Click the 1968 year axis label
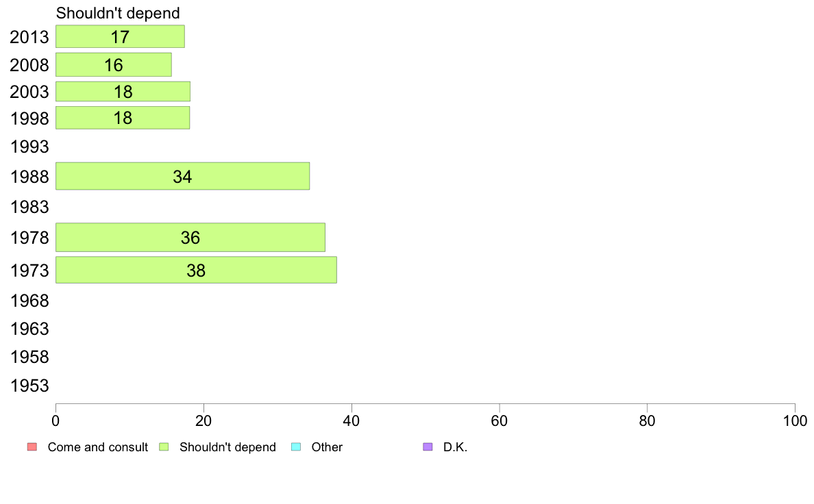The width and height of the screenshot is (814, 504). click(29, 301)
